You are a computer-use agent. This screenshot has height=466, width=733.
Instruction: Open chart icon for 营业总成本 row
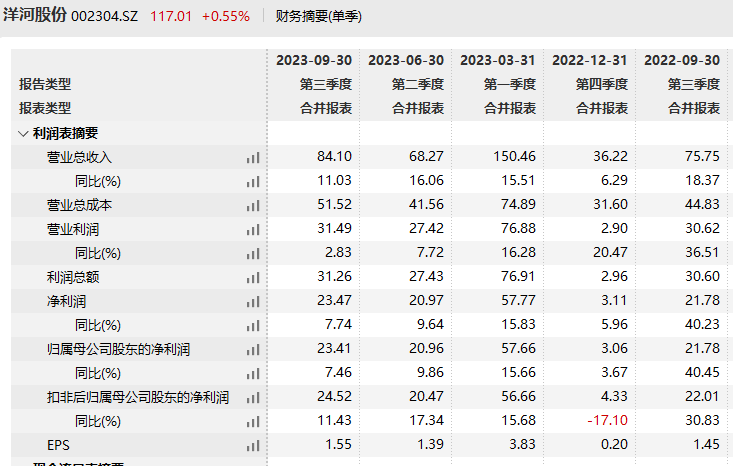(x=253, y=206)
